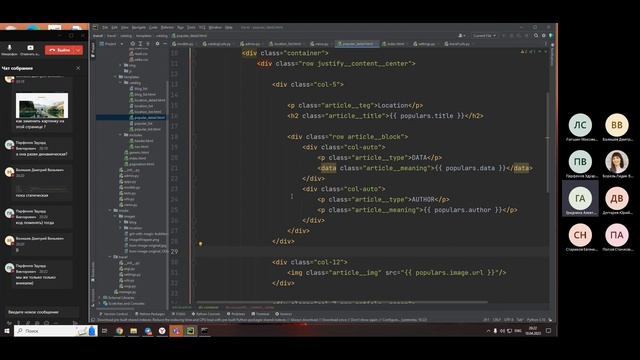The height and width of the screenshot is (360, 640).
Task: Click participant avatar ПА
Action: [617, 235]
